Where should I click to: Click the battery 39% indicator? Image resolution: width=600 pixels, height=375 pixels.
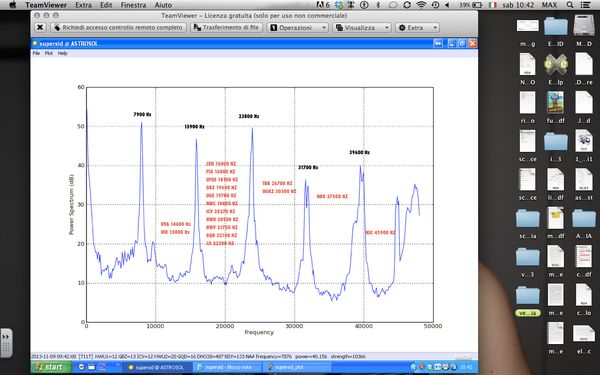470,5
